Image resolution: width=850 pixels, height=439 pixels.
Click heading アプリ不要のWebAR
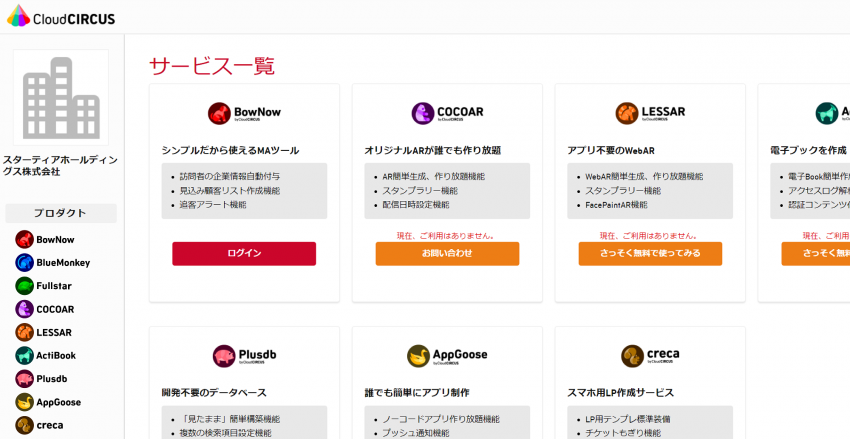611,151
